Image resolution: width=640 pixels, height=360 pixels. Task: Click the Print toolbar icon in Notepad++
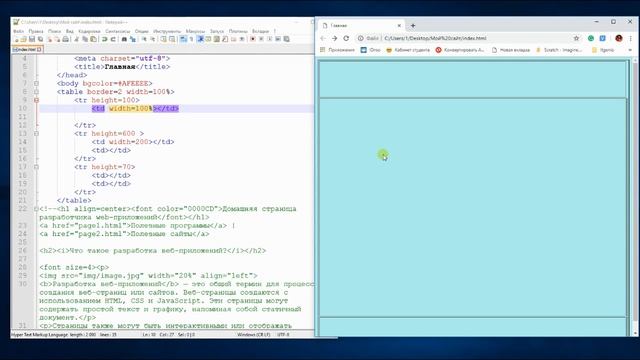65,39
